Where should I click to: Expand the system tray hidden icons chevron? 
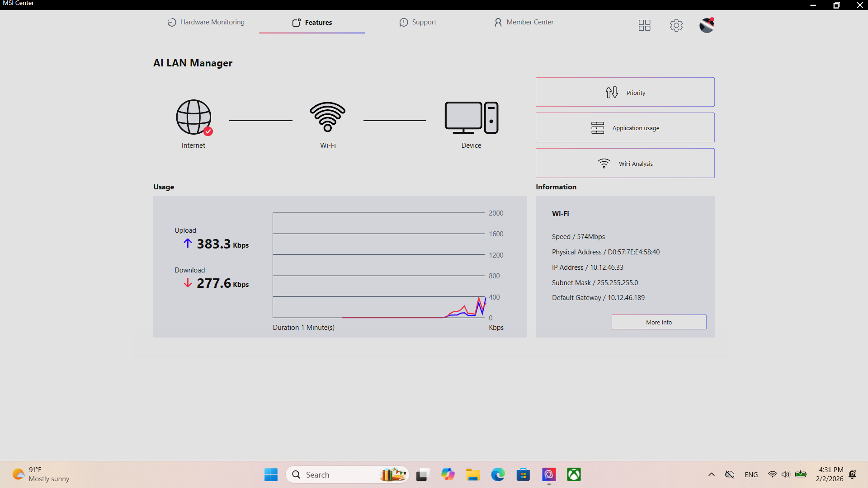tap(711, 474)
